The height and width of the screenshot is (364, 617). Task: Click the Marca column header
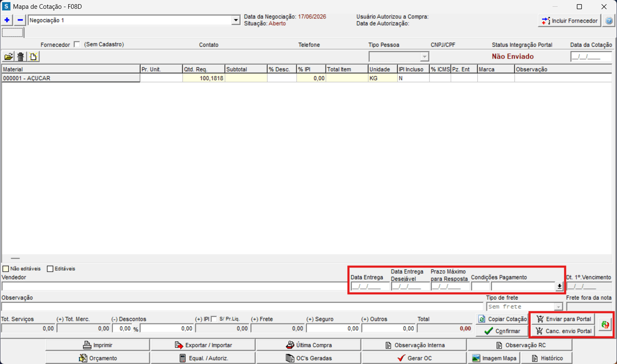pyautogui.click(x=496, y=69)
